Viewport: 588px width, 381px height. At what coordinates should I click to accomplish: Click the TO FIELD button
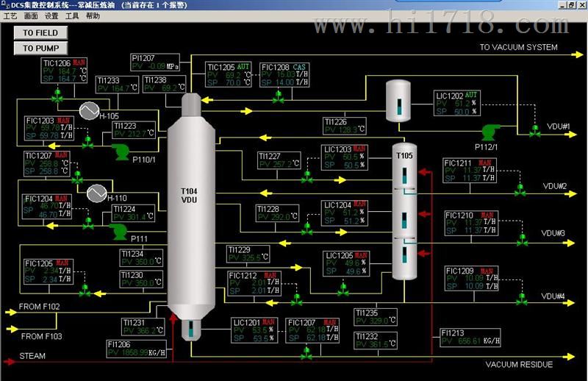click(x=40, y=32)
